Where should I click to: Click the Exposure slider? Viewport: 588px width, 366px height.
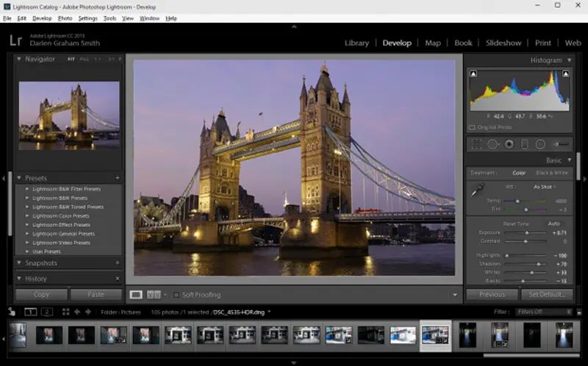(526, 232)
